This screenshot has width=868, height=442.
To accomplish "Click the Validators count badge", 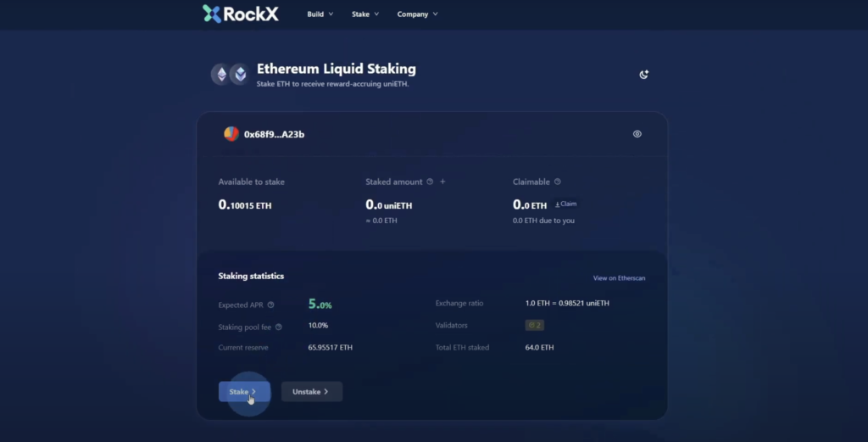I will pyautogui.click(x=534, y=325).
